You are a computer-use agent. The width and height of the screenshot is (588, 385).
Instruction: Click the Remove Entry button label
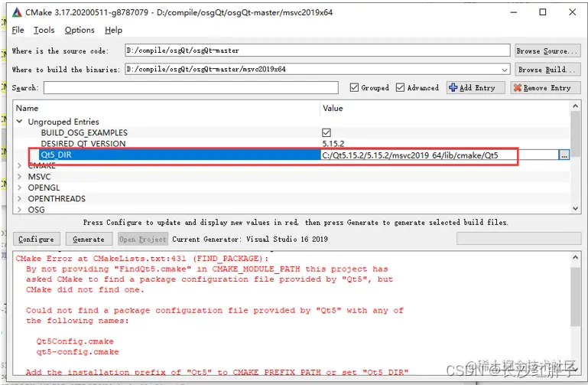tap(547, 88)
